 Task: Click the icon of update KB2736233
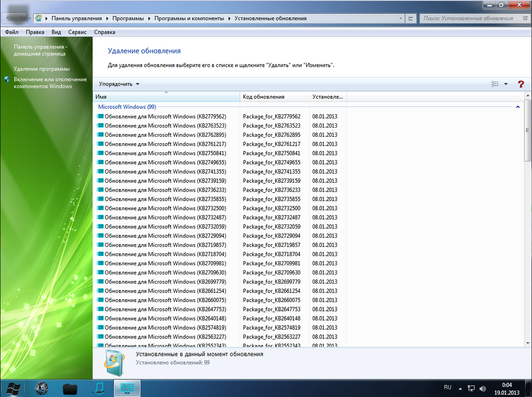click(100, 189)
